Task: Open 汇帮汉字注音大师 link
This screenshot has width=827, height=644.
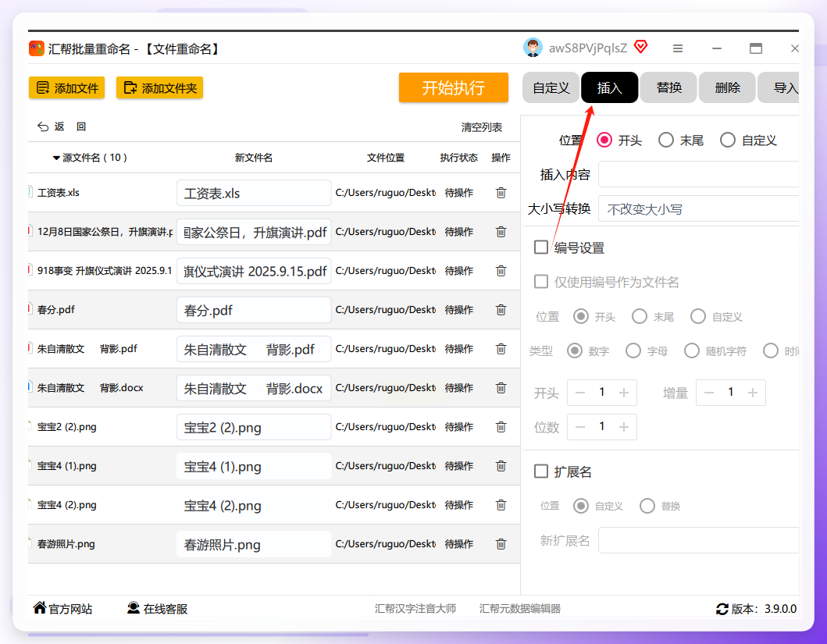Action: tap(415, 609)
